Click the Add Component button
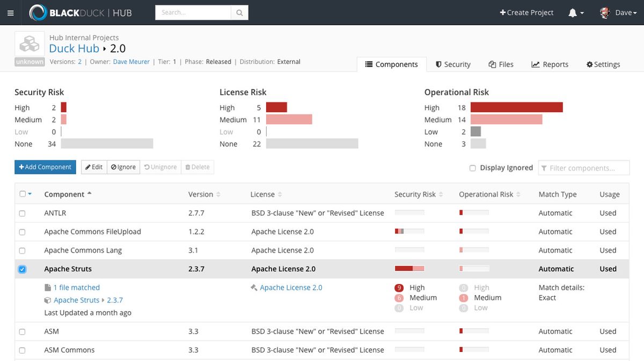Image resolution: width=644 pixels, height=361 pixels. pyautogui.click(x=45, y=167)
